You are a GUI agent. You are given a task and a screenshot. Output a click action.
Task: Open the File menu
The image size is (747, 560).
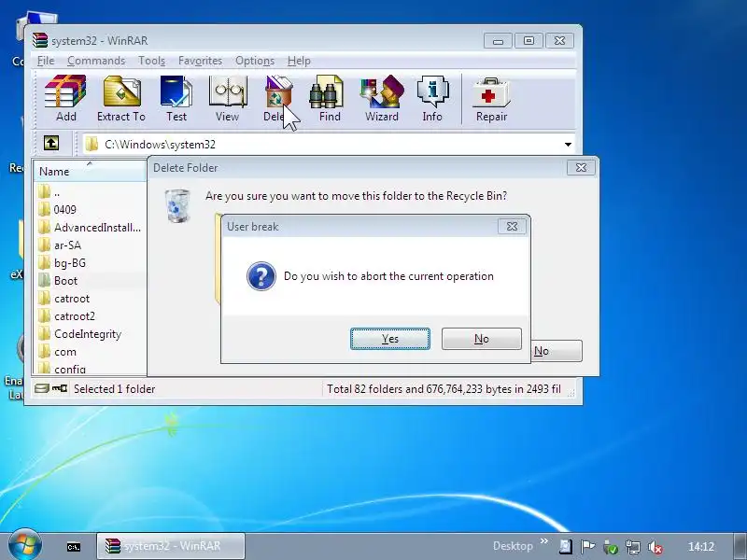click(x=46, y=61)
